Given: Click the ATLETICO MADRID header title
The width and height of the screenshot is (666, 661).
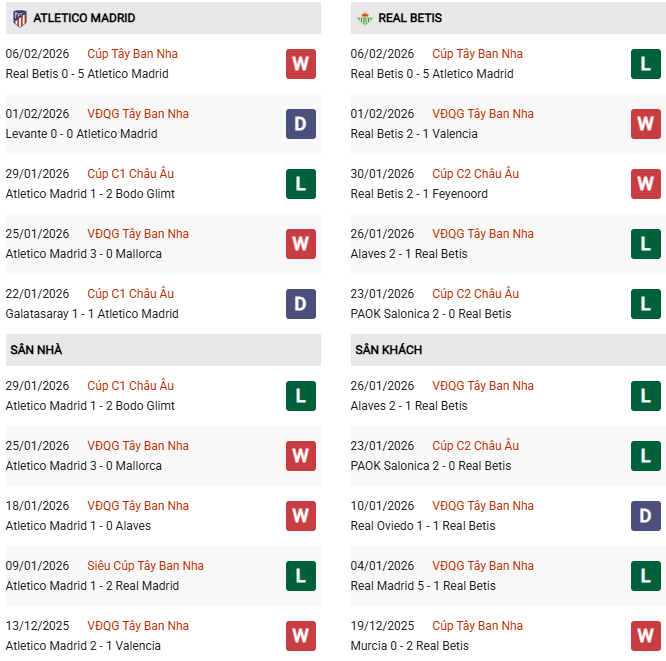Looking at the screenshot, I should (x=84, y=18).
